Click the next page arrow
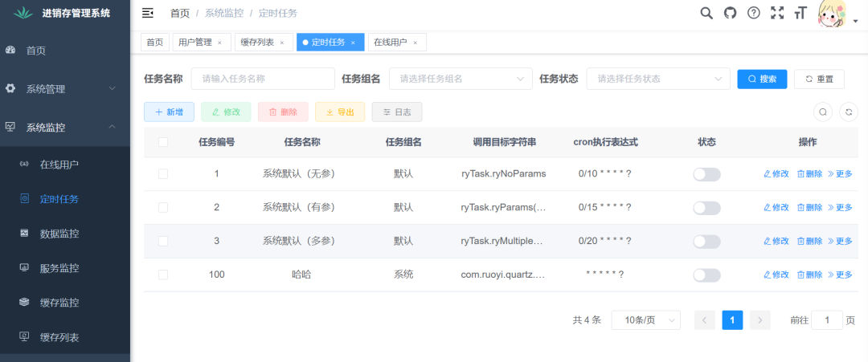 (x=760, y=320)
